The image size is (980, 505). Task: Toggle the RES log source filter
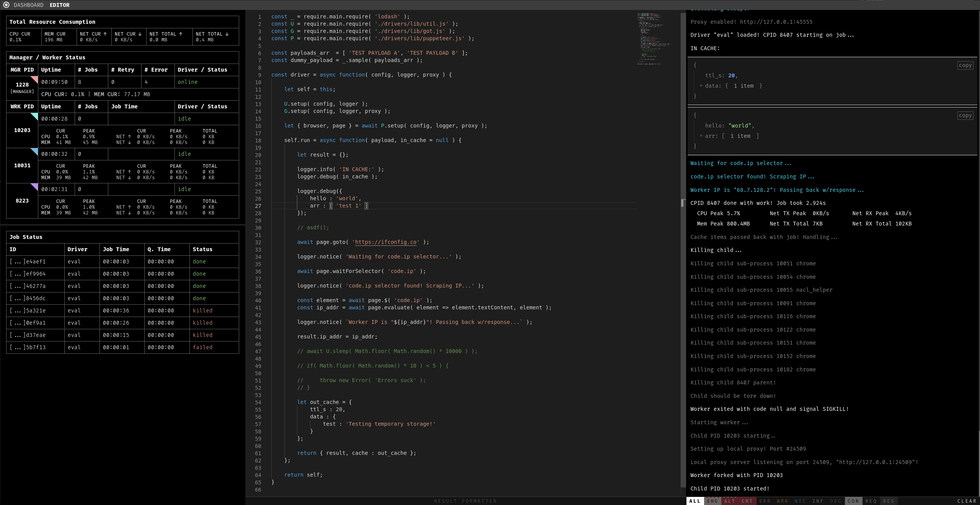889,501
